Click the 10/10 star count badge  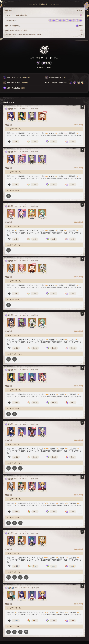[46, 63]
